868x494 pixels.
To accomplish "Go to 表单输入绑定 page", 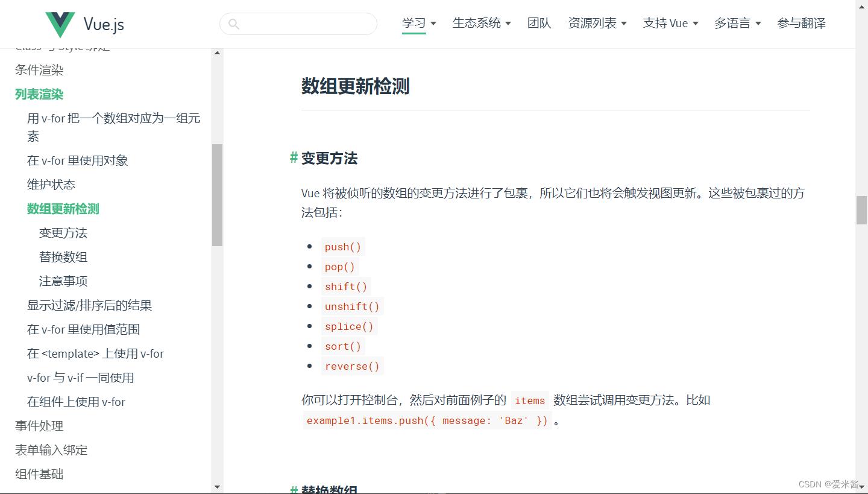I will pyautogui.click(x=51, y=450).
